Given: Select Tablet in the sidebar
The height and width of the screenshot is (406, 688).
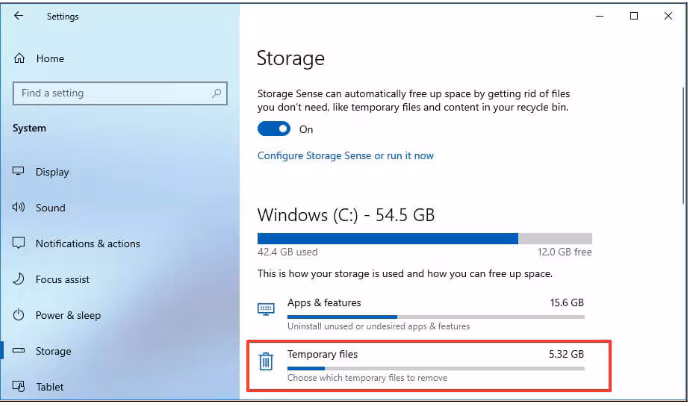Looking at the screenshot, I should click(50, 387).
